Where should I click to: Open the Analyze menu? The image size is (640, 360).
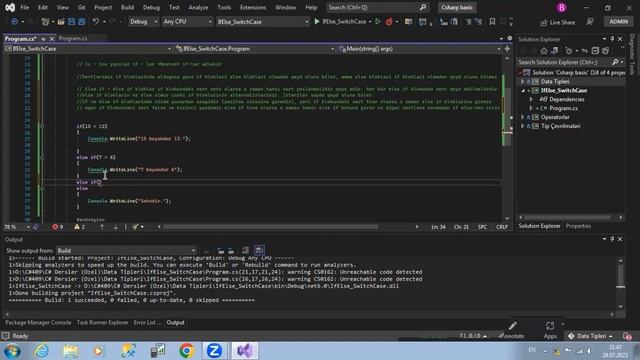point(198,7)
